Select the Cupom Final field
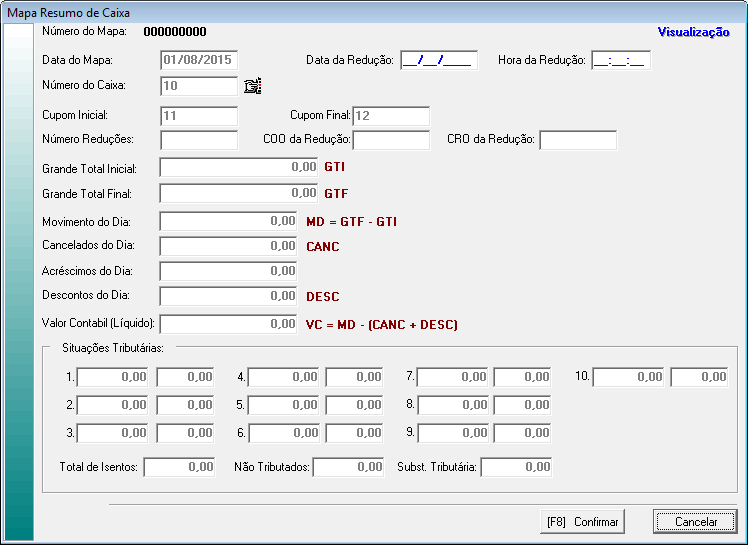 click(x=390, y=116)
